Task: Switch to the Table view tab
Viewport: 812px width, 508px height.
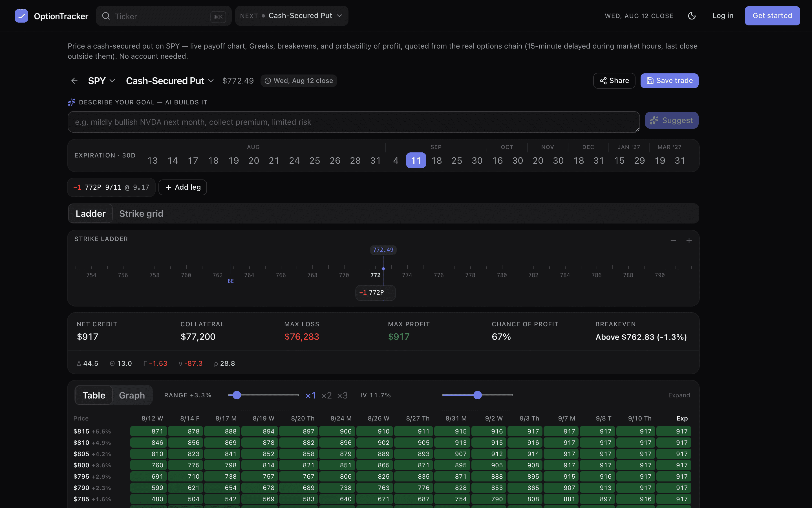Action: coord(94,395)
